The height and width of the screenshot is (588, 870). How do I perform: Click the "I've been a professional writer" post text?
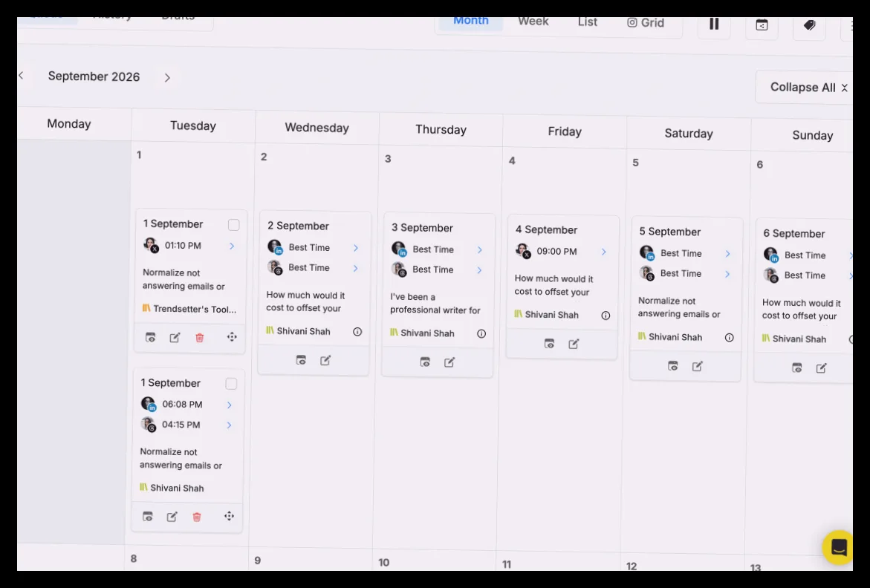(435, 304)
